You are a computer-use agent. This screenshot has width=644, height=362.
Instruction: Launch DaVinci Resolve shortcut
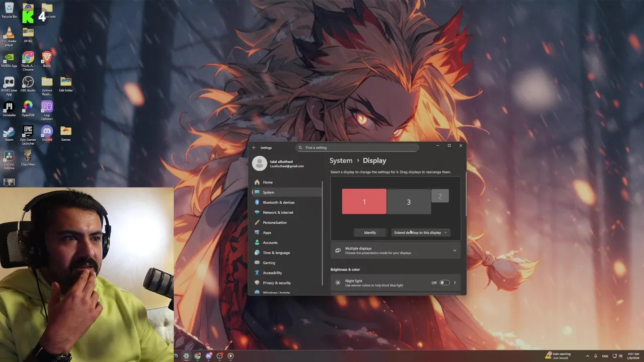click(x=9, y=160)
